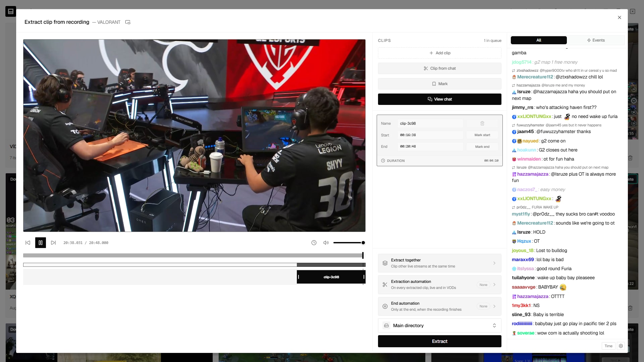Click the End automation circle icon
This screenshot has width=644, height=362.
[385, 306]
